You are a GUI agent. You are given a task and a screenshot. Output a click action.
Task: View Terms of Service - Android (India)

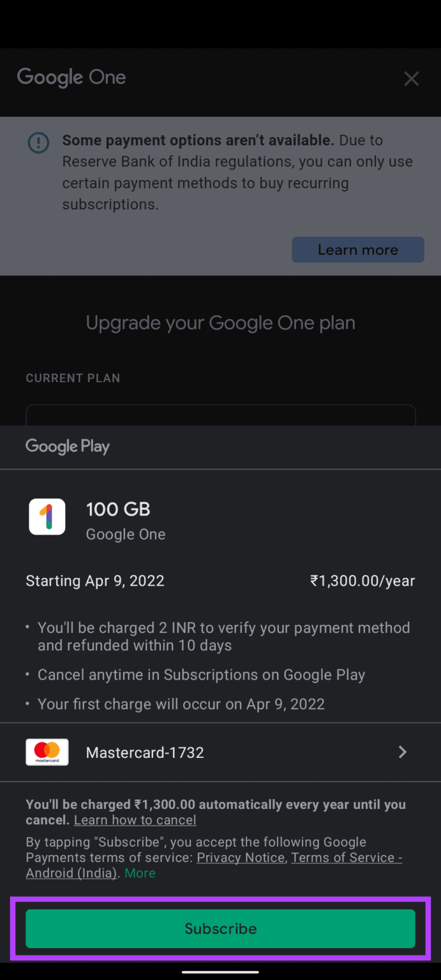coord(347,857)
